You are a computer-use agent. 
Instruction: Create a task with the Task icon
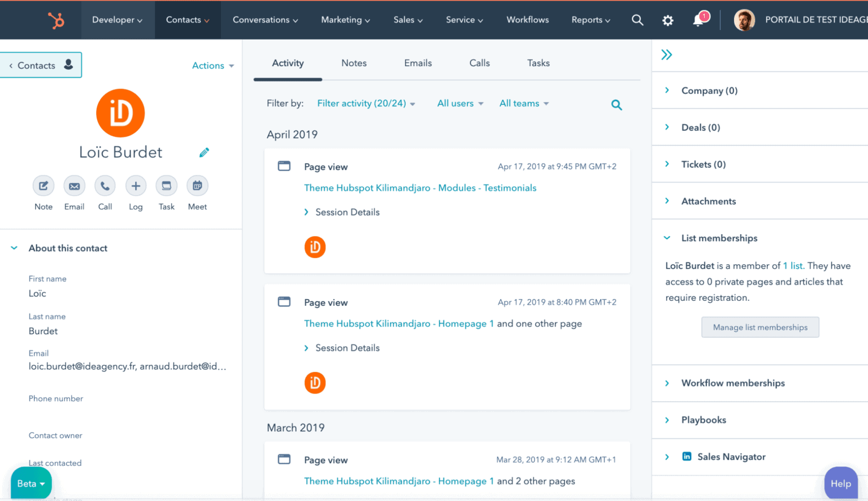click(167, 186)
